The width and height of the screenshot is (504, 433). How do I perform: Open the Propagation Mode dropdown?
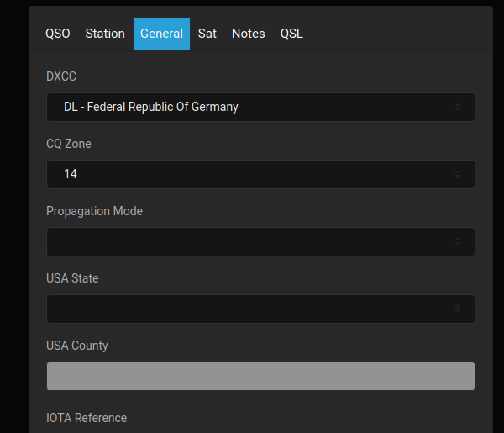click(260, 241)
